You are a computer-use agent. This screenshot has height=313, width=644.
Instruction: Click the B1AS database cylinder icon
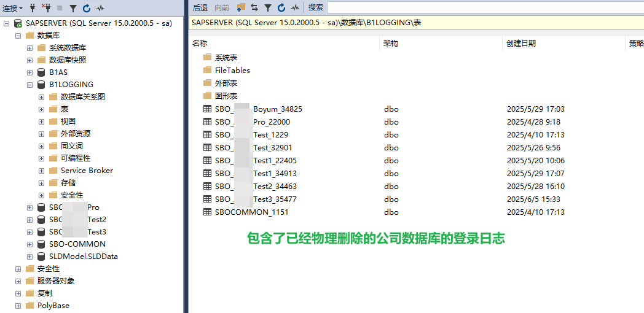pyautogui.click(x=41, y=72)
